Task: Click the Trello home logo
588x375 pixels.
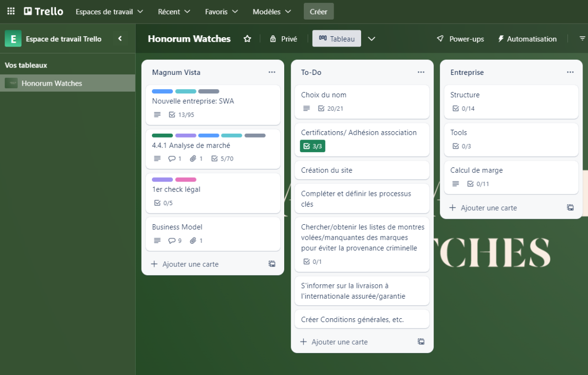Action: [44, 11]
